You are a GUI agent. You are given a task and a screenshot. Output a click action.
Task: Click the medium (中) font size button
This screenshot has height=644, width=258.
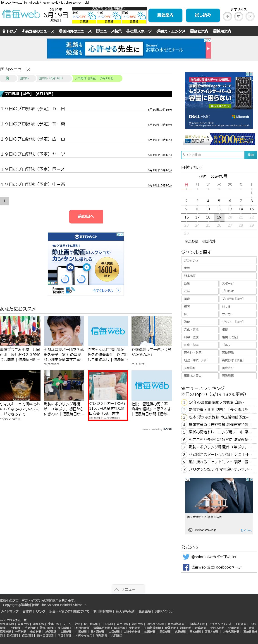239,17
